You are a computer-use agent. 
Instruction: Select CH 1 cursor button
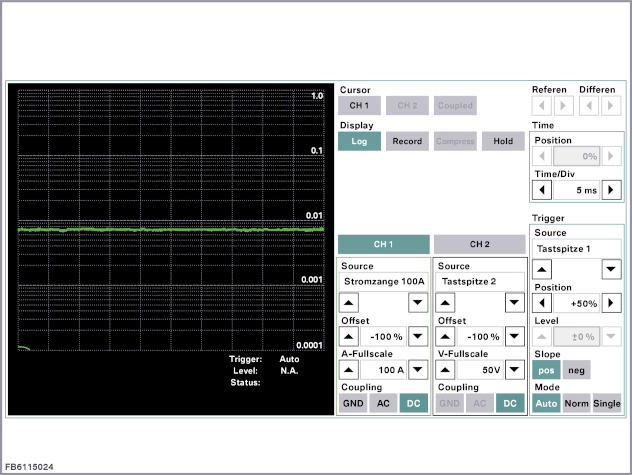[x=359, y=106]
